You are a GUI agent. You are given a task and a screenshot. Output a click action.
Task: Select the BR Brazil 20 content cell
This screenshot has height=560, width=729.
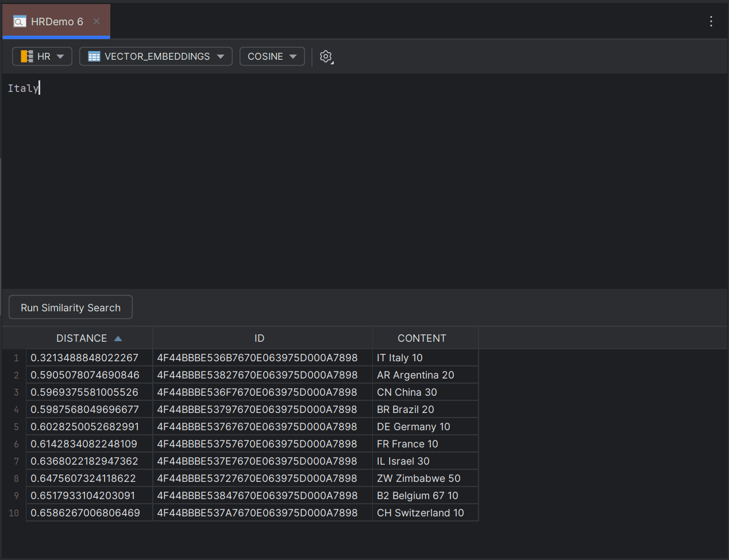(x=425, y=410)
